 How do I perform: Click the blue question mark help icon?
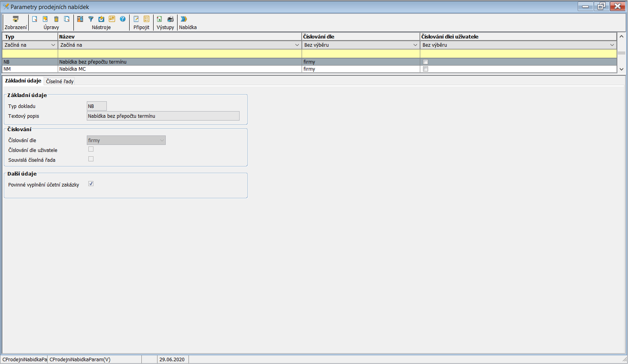click(x=123, y=19)
